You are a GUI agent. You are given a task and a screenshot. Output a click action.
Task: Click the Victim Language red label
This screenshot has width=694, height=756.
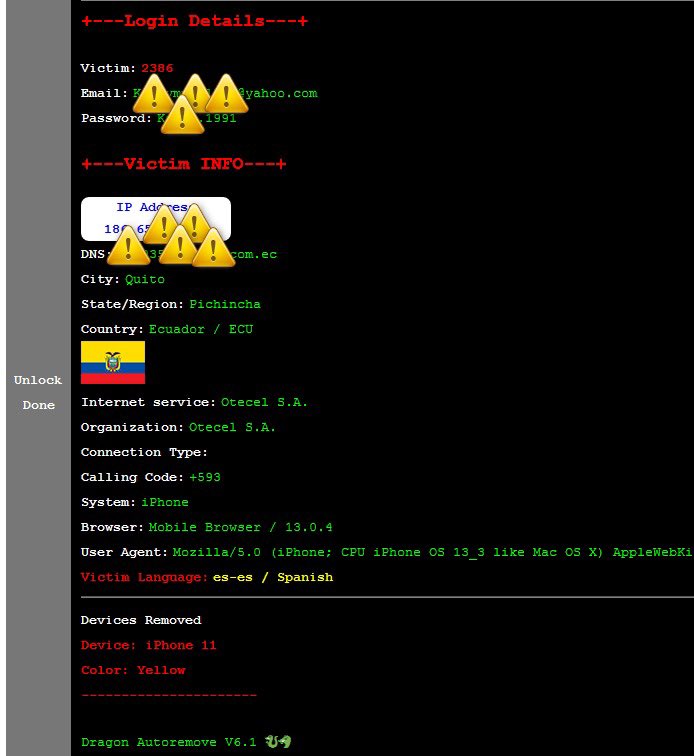coord(144,577)
